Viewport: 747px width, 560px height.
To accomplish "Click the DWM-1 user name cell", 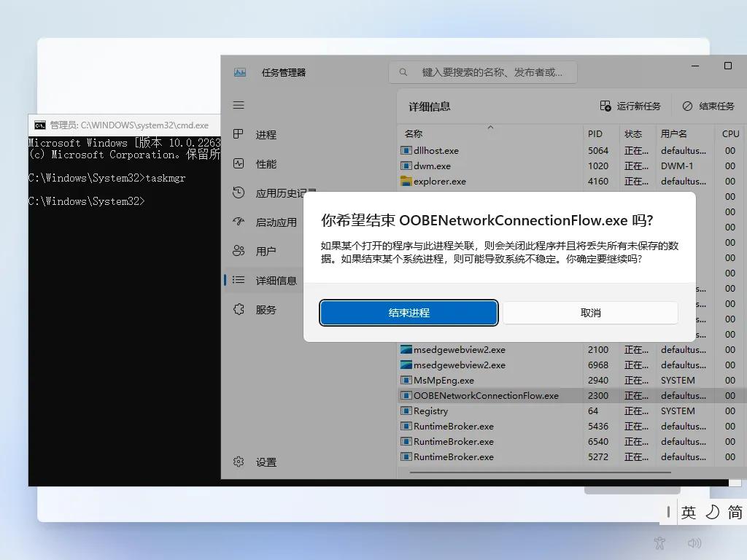I will 677,166.
